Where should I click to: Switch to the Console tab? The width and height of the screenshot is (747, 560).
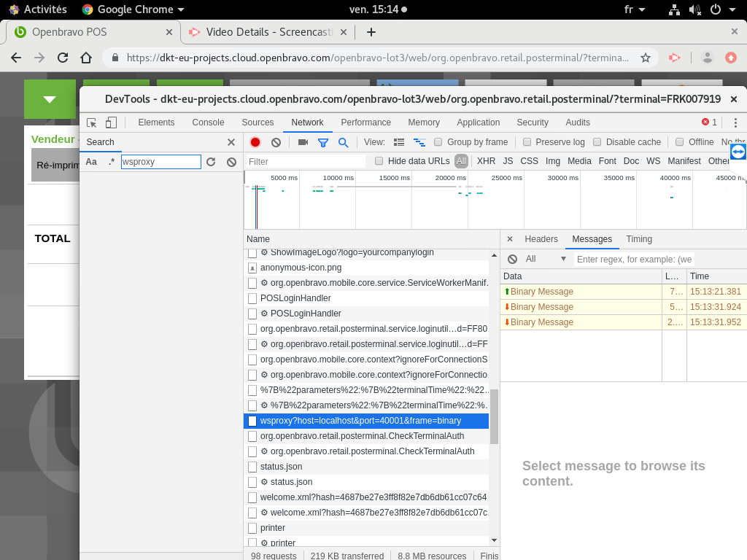point(208,122)
